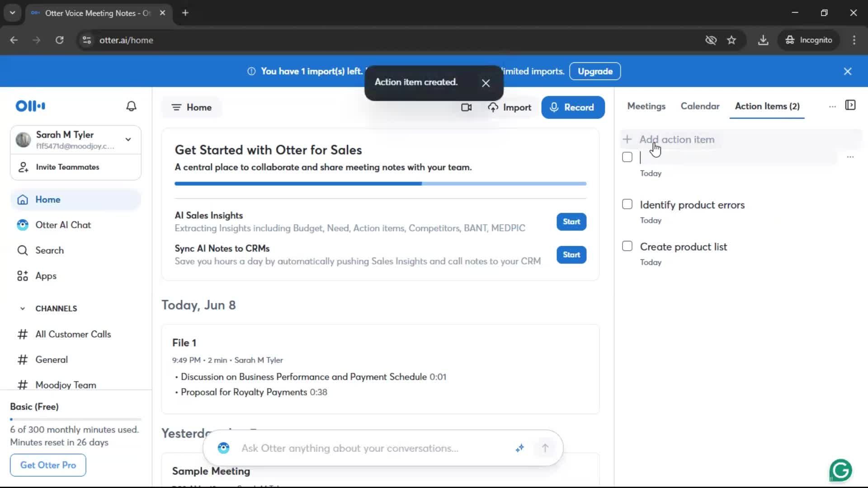Expand the Sarah M Tyler account dropdown

(x=128, y=140)
